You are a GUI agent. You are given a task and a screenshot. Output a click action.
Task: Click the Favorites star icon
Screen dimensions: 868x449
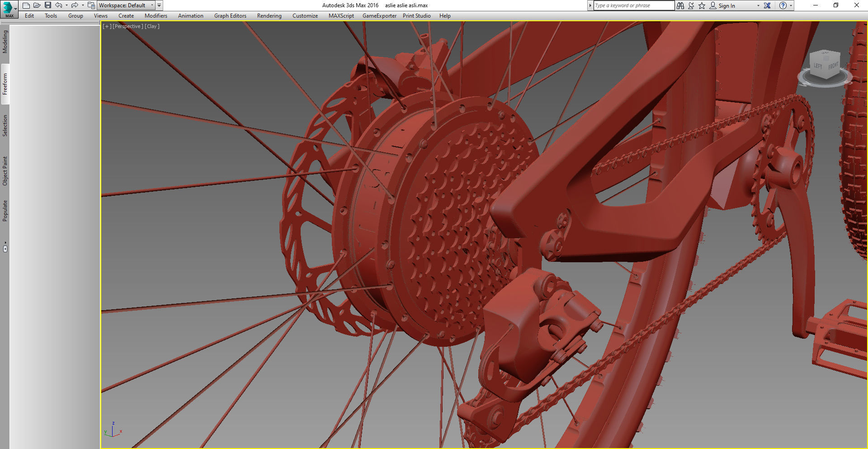[702, 5]
